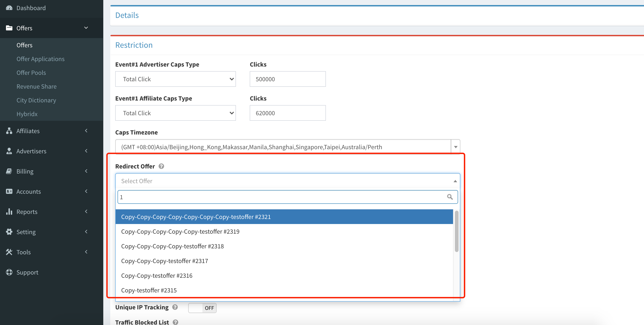Click the Restriction section heading
This screenshot has width=644, height=325.
point(134,45)
